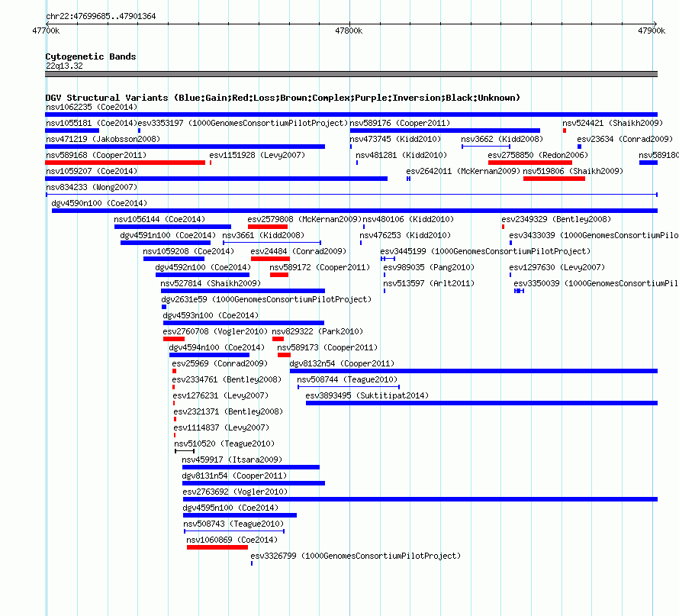
Task: Click esv1276231 (Levy2007) label
Action: pyautogui.click(x=220, y=395)
